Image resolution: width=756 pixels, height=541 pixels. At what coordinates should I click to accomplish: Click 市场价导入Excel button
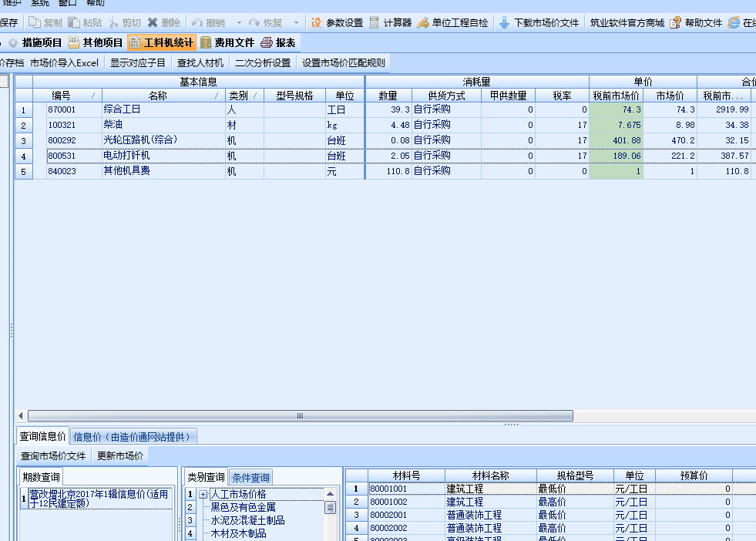[65, 63]
